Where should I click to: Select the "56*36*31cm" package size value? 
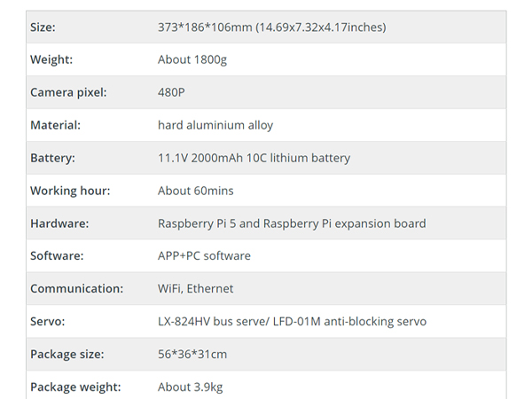(192, 355)
